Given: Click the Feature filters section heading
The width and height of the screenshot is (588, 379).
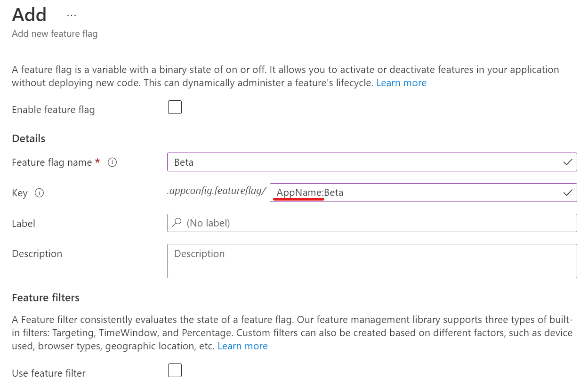Looking at the screenshot, I should point(45,298).
